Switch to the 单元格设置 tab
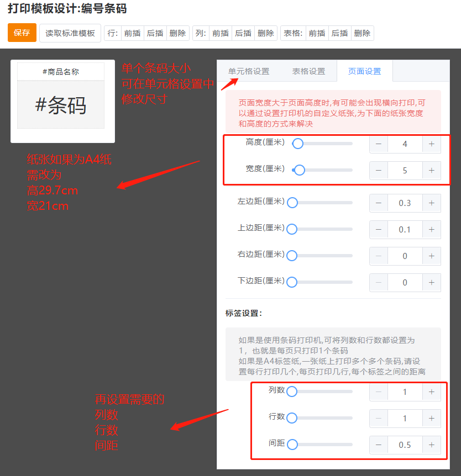The width and height of the screenshot is (461, 476). click(249, 71)
